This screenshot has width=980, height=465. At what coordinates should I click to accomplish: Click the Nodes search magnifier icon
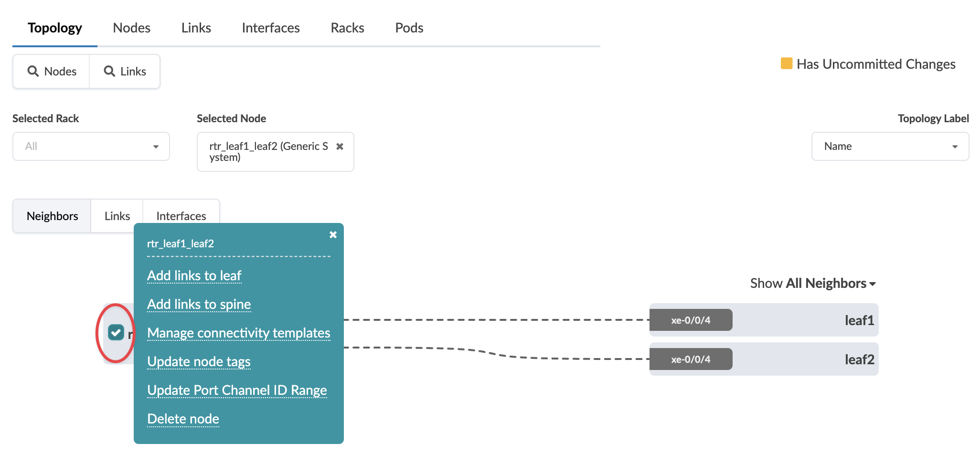(33, 72)
